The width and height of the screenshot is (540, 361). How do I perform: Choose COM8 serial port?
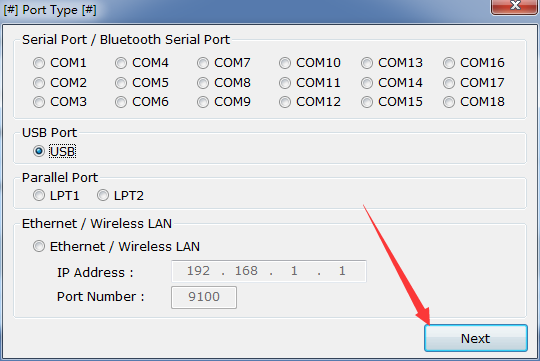(203, 83)
